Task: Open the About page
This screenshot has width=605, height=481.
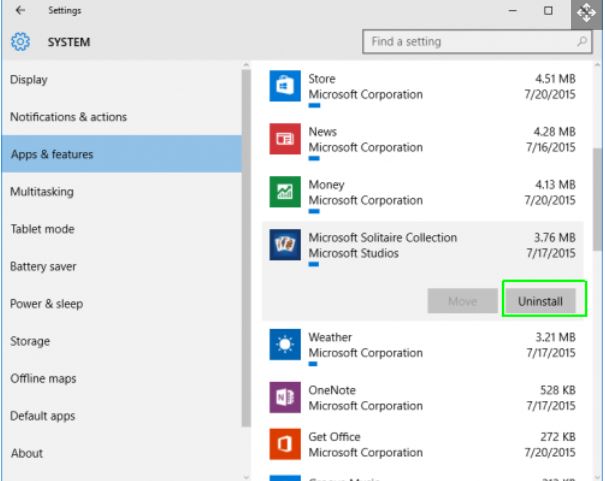Action: [122, 453]
